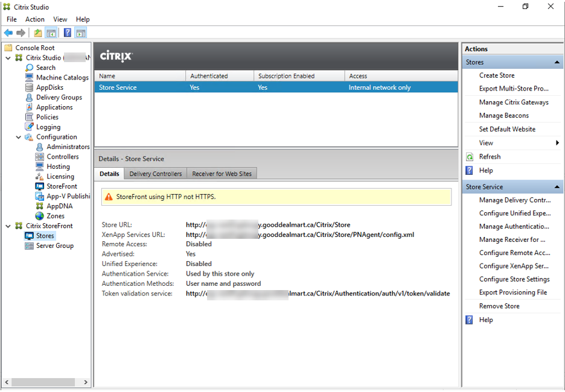Collapse the Stores actions section
The width and height of the screenshot is (565, 392).
(557, 62)
